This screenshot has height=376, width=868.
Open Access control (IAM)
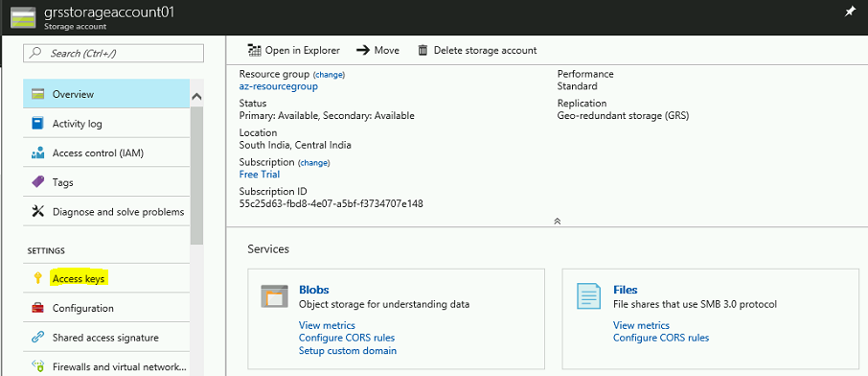click(106, 153)
